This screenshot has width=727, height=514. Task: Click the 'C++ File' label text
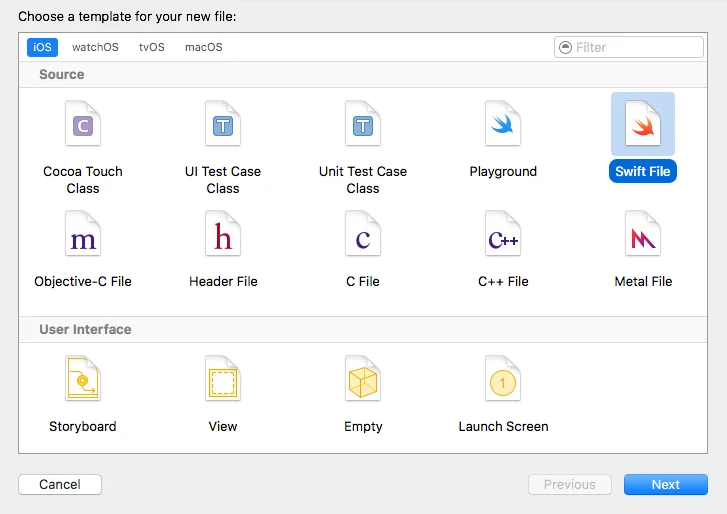pyautogui.click(x=503, y=281)
